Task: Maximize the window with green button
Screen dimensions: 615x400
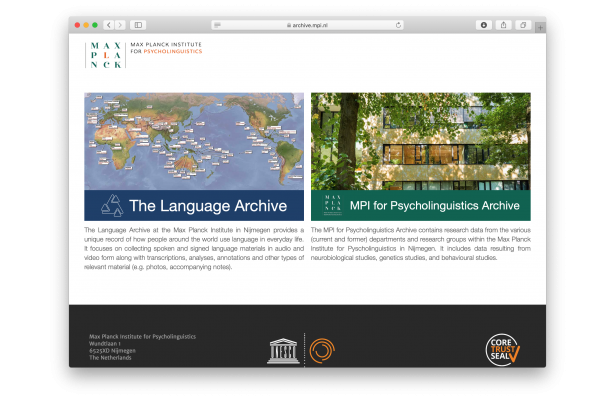Action: (x=95, y=25)
